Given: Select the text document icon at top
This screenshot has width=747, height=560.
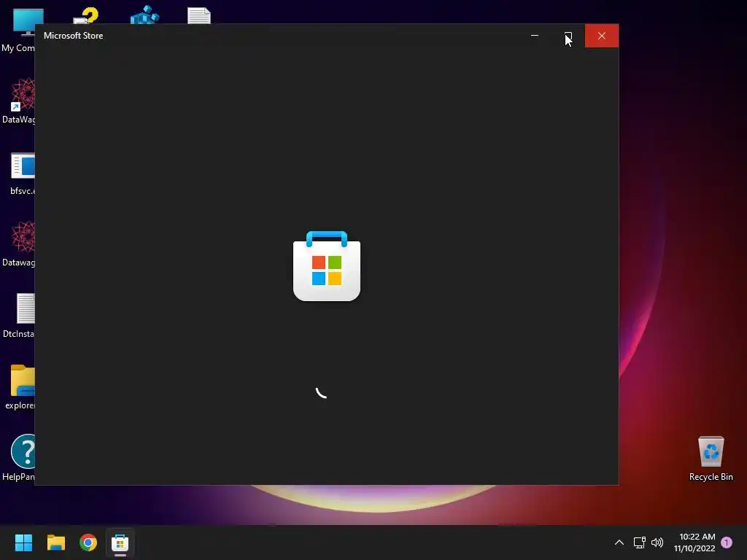Looking at the screenshot, I should point(199,16).
